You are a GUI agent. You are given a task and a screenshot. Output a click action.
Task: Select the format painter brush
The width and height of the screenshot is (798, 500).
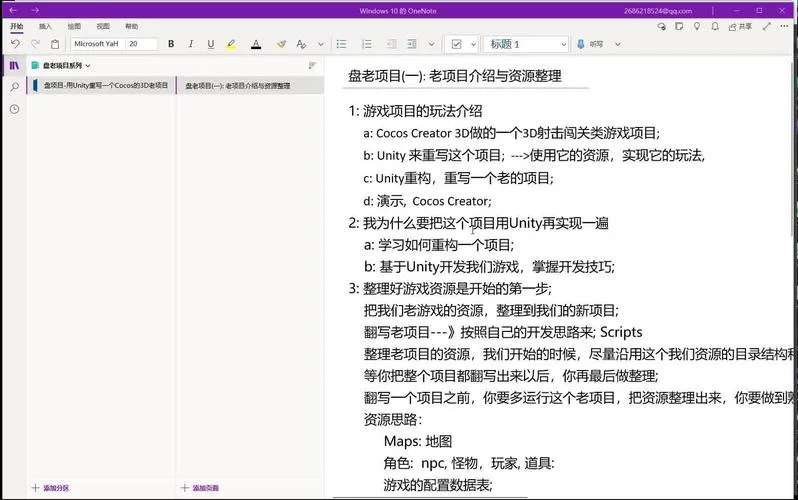(281, 44)
